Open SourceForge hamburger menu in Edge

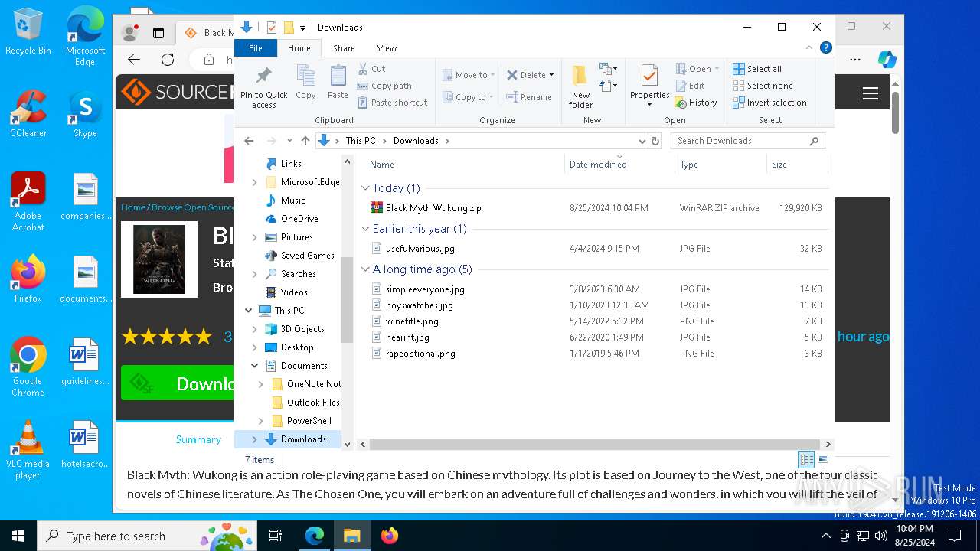pos(870,93)
